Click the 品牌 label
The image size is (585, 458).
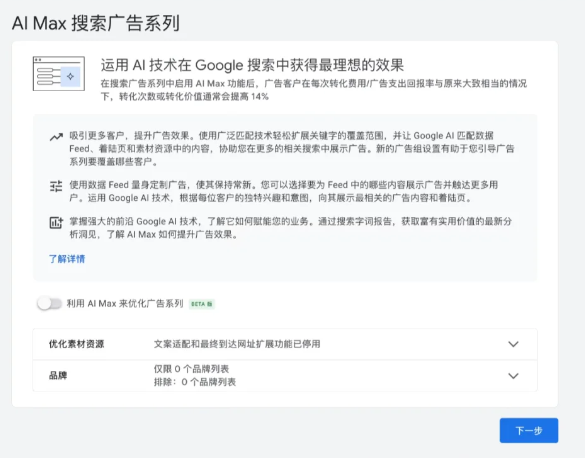[x=58, y=375]
